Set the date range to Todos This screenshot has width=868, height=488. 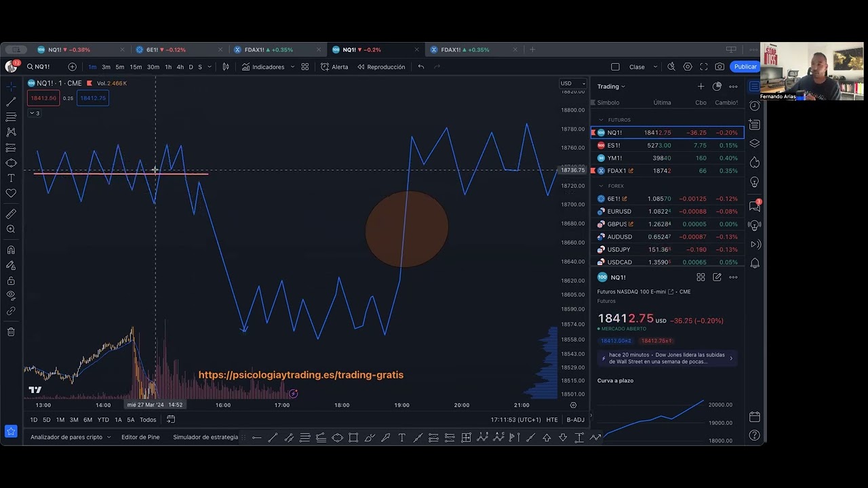click(x=148, y=420)
